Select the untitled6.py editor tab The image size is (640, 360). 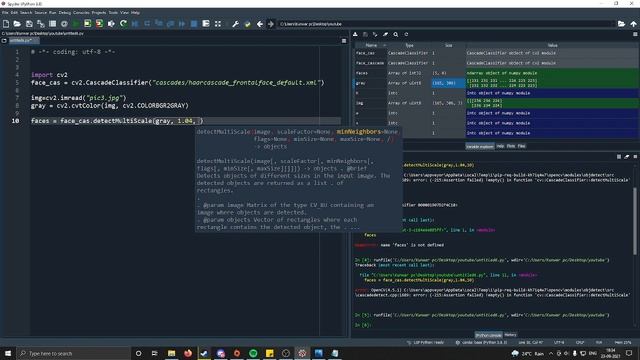click(x=23, y=41)
